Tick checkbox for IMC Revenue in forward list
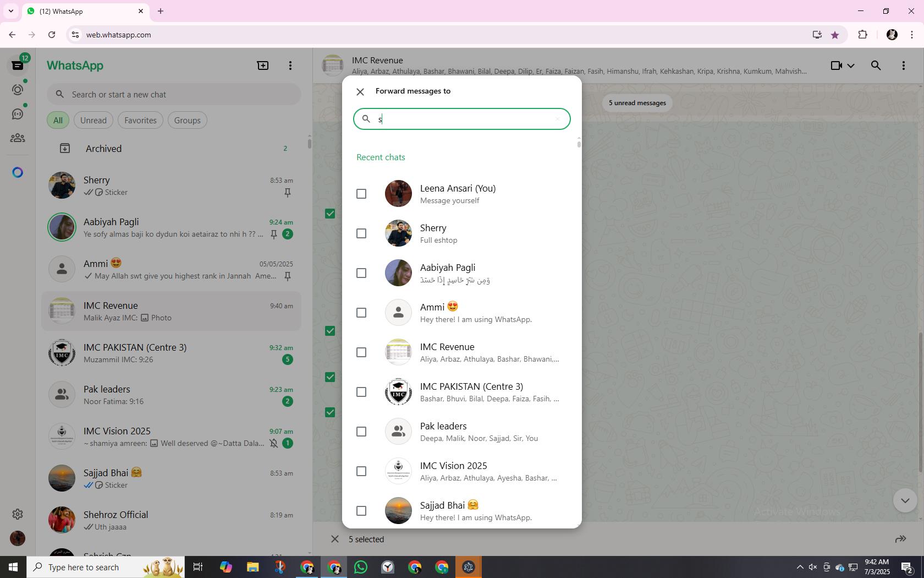Screen dimensions: 924x578 (361, 352)
